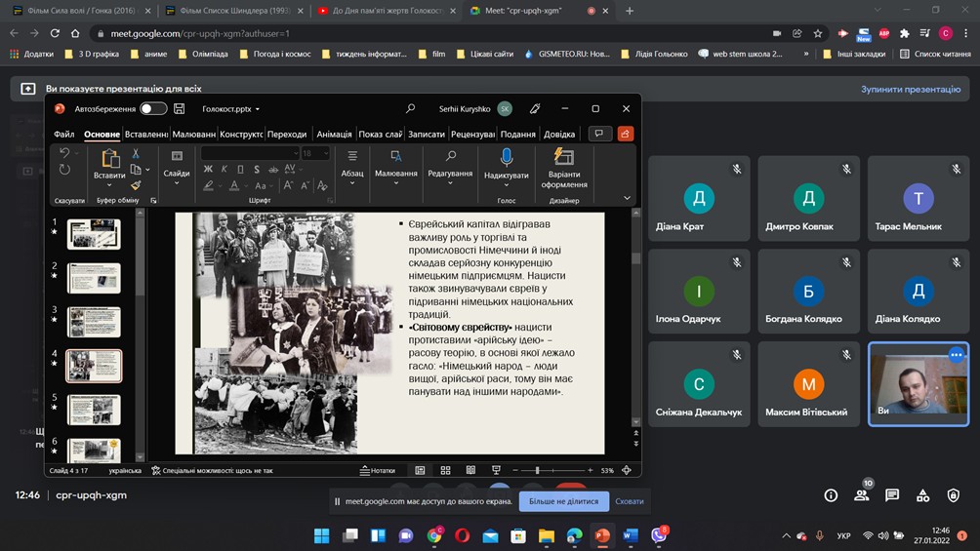Switch to Reading view icon
980x551 pixels.
click(470, 470)
